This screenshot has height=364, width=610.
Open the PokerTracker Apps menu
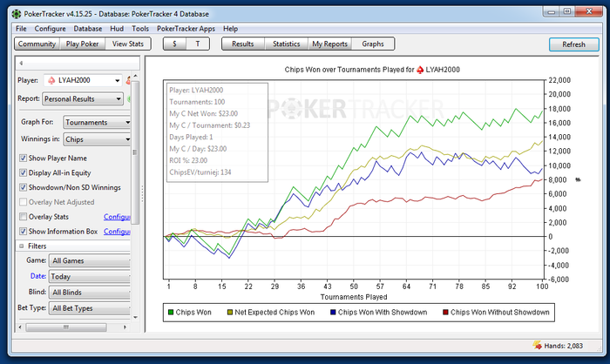pos(186,29)
